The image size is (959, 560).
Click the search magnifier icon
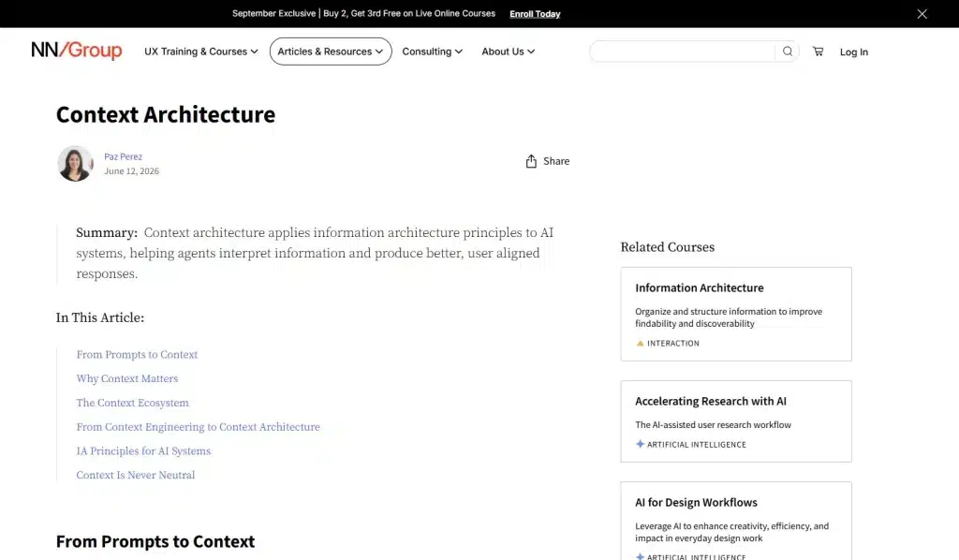click(x=787, y=52)
